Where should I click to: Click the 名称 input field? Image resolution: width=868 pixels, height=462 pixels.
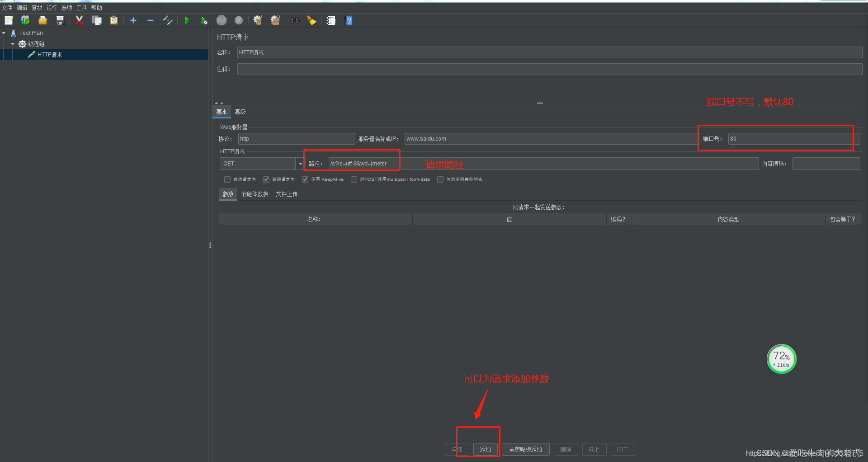click(550, 52)
